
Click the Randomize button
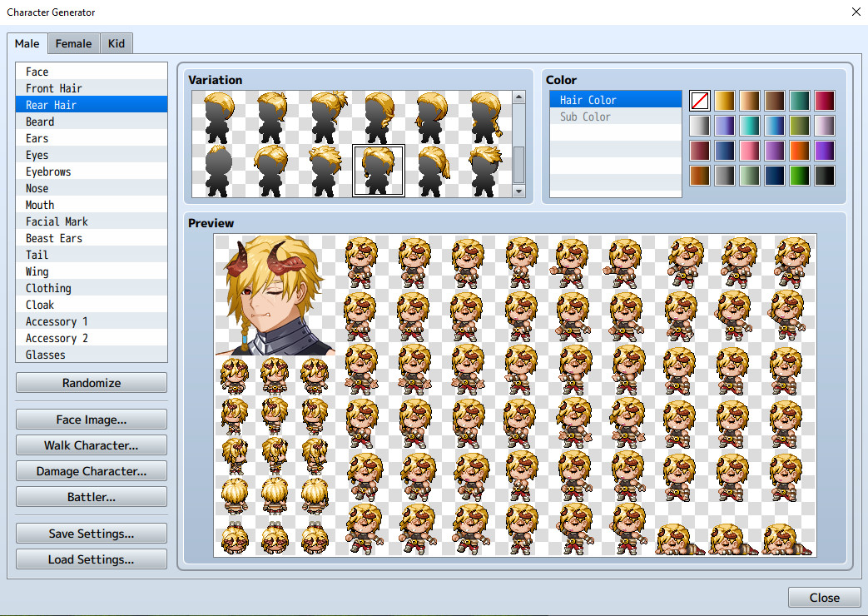click(91, 383)
